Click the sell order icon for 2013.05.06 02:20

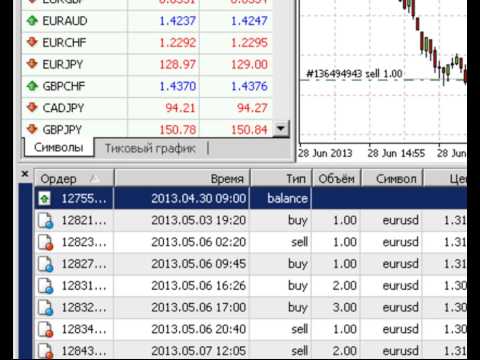(45, 242)
